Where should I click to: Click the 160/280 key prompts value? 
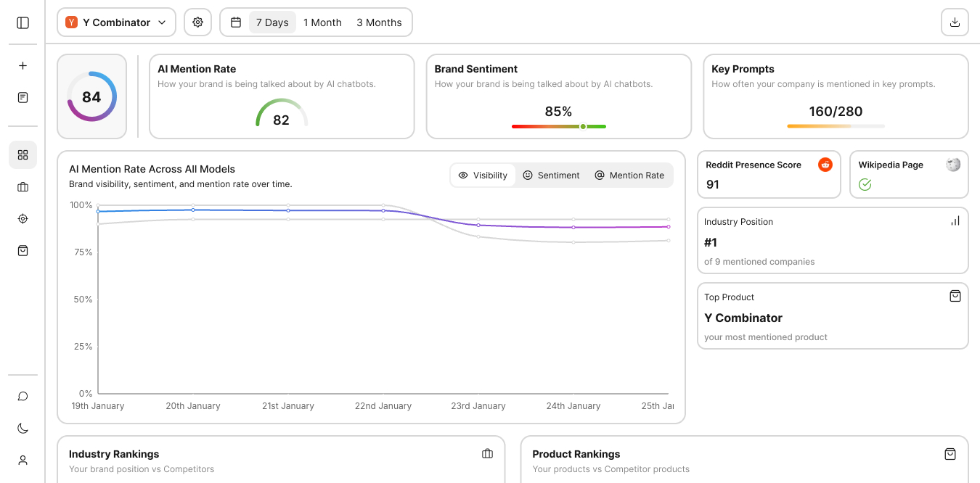[836, 112]
